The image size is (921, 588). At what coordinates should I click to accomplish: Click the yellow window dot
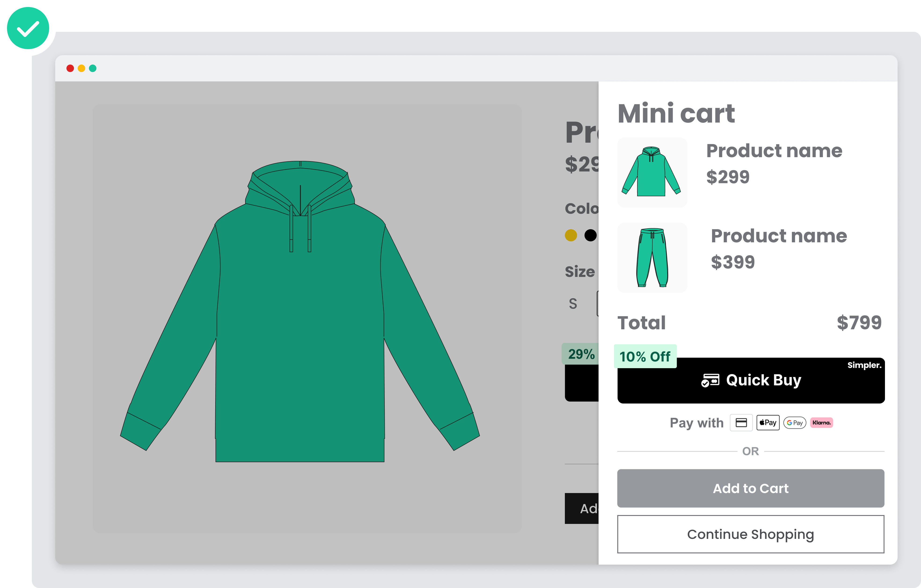coord(81,69)
